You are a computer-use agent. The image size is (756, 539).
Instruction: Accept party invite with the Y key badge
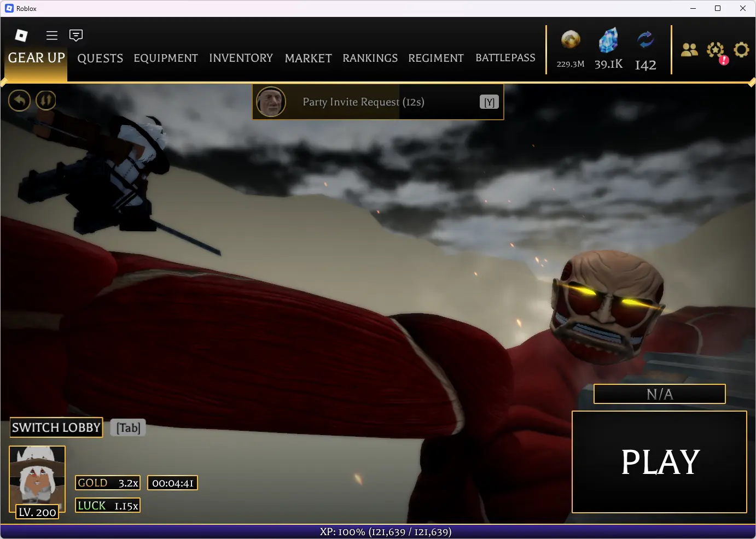tap(490, 102)
